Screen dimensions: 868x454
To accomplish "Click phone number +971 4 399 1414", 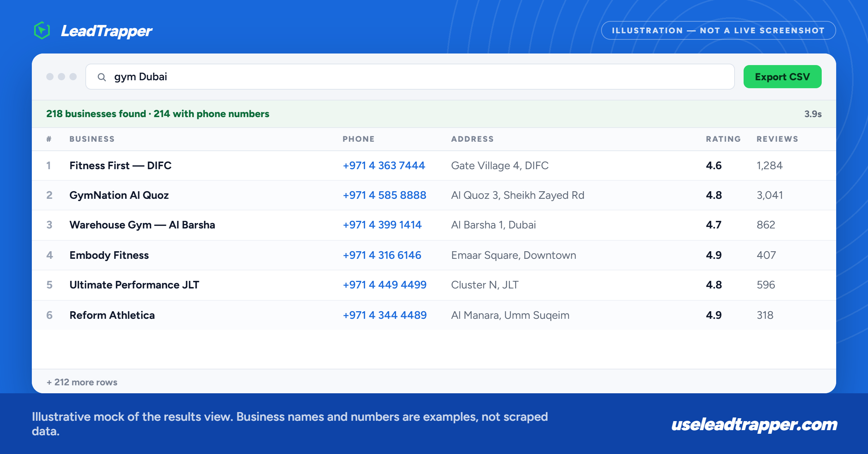I will (382, 225).
